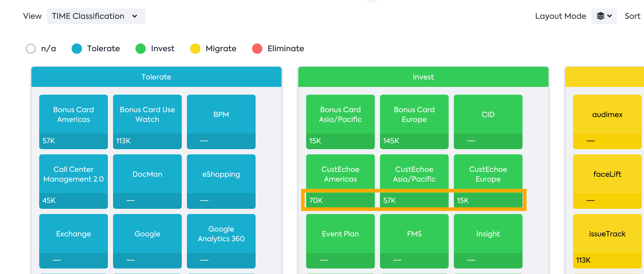Open the Bonus Card Asia/Pacific card
Screen dimensions: 644x274
(x=340, y=122)
